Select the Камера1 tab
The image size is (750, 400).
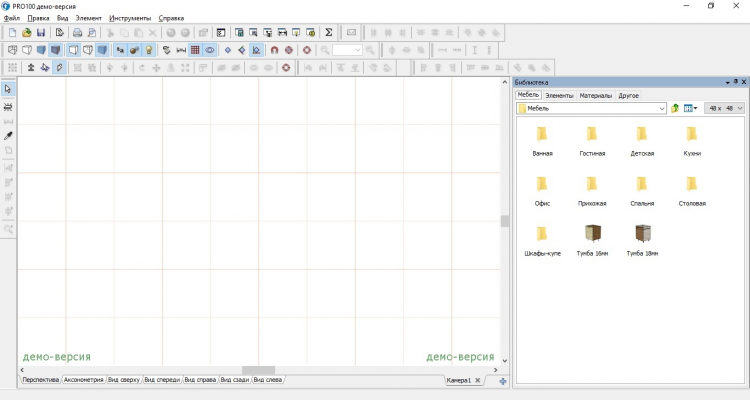tap(459, 380)
